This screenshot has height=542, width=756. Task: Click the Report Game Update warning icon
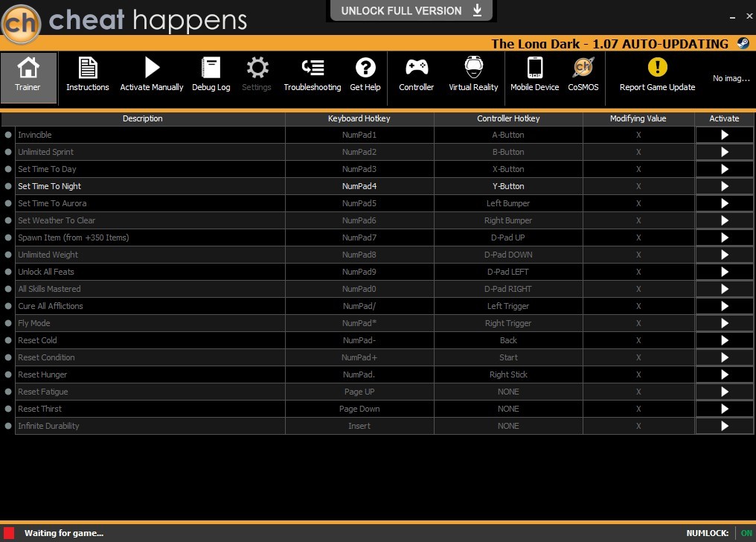click(657, 67)
